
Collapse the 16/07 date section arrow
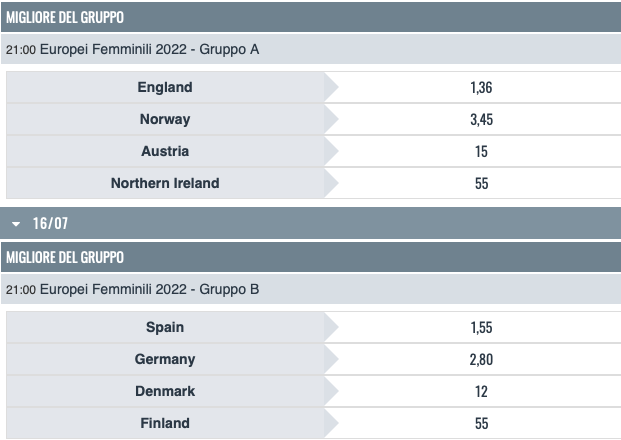pos(16,224)
